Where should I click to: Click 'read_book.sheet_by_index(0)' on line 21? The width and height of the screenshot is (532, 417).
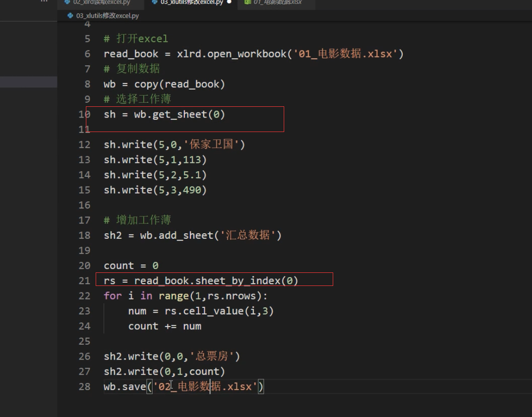216,281
